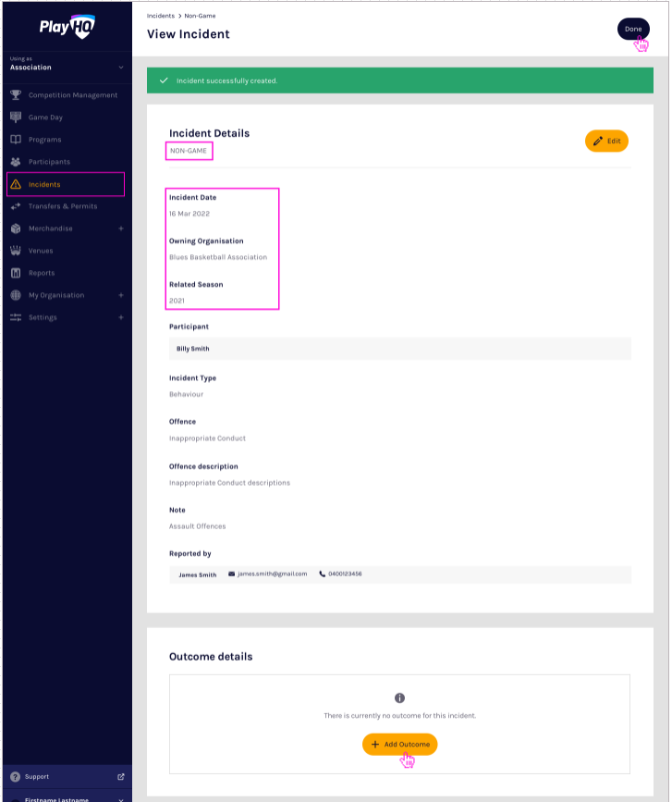Expand the Settings submenu plus

coord(121,317)
